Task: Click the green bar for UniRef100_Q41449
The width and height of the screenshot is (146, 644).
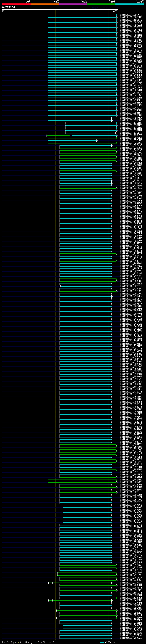Action: [88, 188]
